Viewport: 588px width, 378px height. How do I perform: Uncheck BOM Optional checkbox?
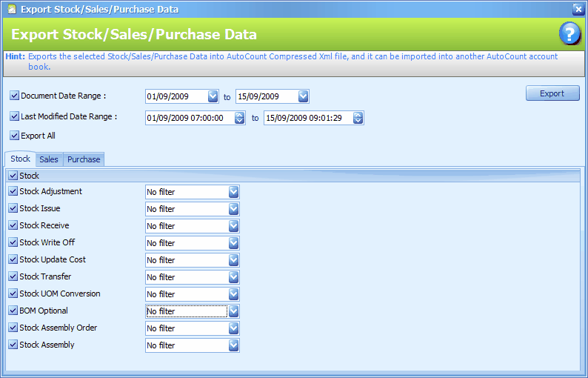(13, 311)
